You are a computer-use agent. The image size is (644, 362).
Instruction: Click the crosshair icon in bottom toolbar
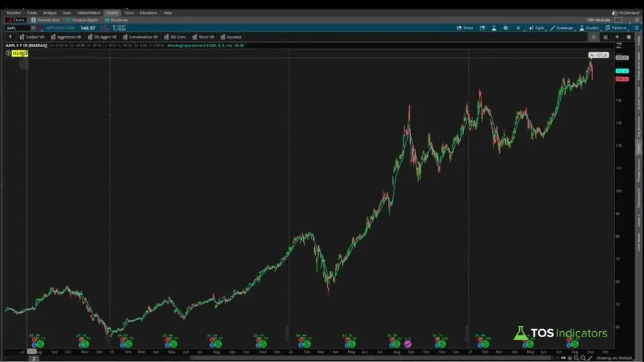click(570, 358)
